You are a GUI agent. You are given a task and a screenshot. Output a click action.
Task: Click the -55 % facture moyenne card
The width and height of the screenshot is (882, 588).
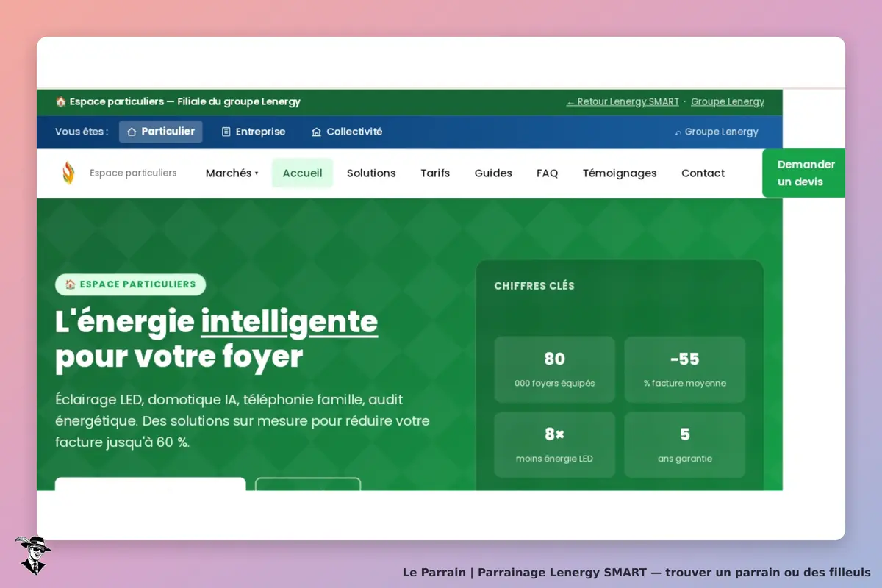tap(685, 370)
